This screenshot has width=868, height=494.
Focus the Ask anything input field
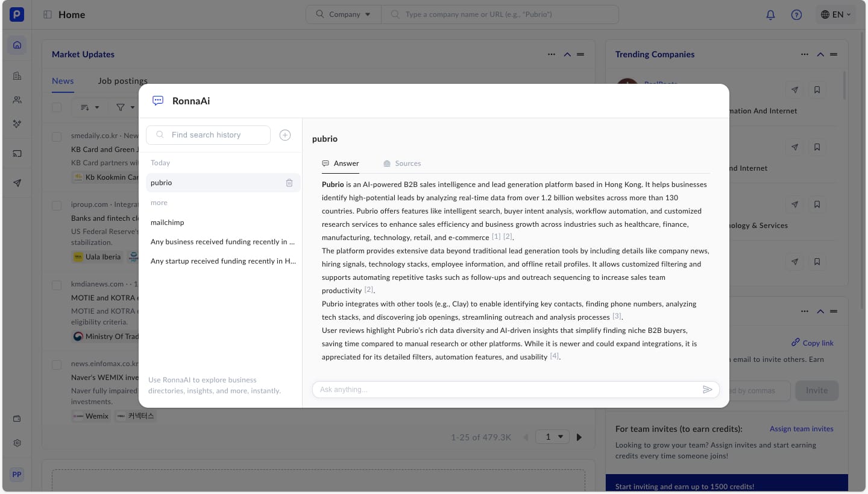506,390
